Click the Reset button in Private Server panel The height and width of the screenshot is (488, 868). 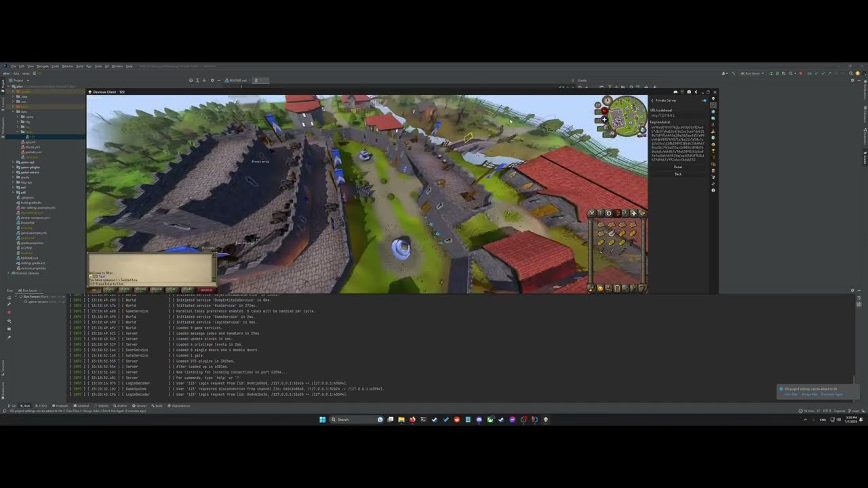(x=678, y=167)
